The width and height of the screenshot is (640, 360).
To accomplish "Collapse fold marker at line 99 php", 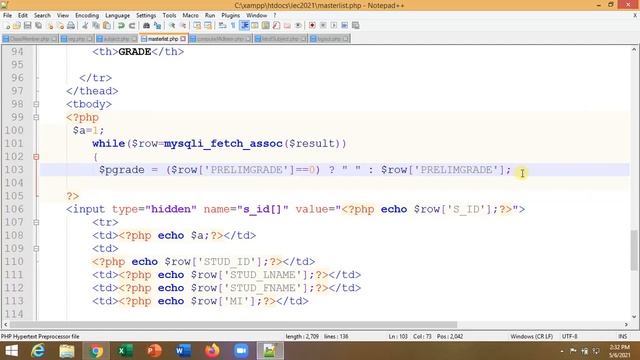I will 36,117.
